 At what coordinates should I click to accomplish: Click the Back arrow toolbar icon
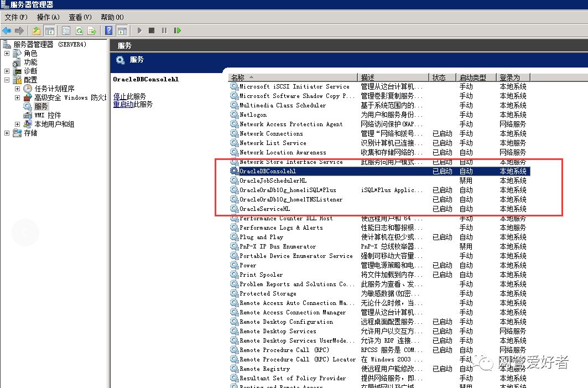coord(7,30)
